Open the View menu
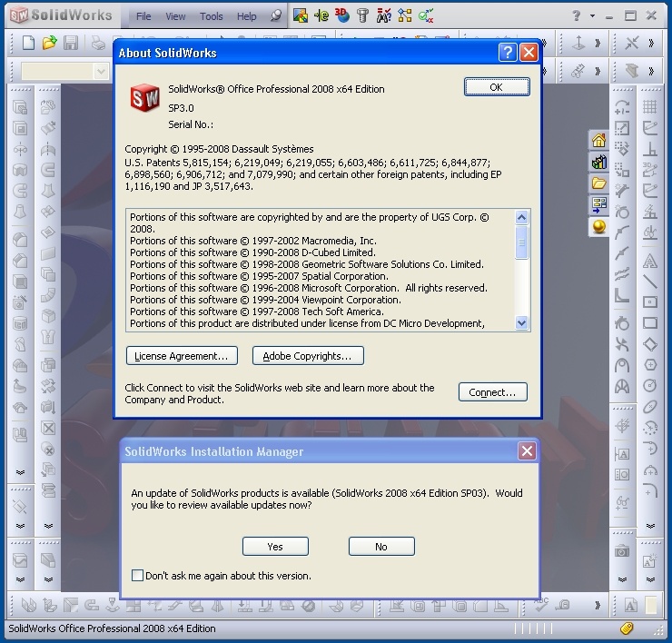The image size is (672, 643). click(x=175, y=16)
